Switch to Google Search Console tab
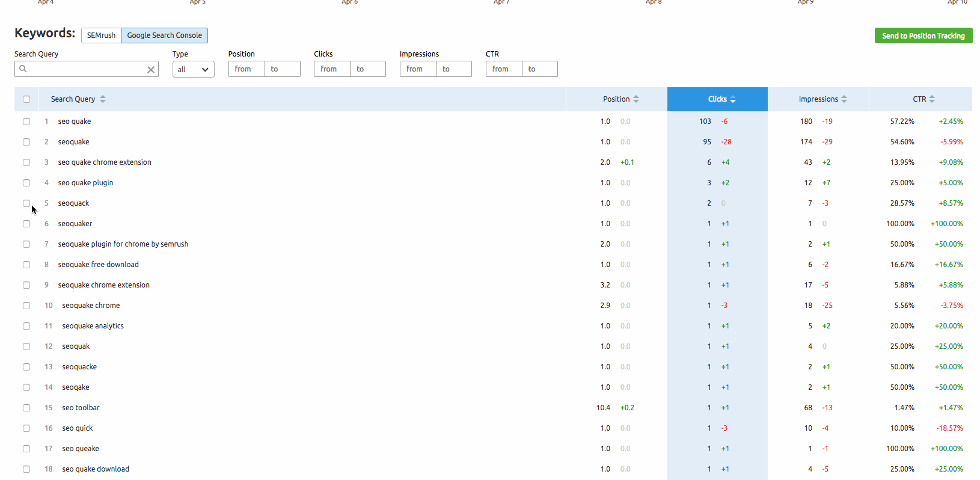Image resolution: width=980 pixels, height=480 pixels. pos(165,35)
